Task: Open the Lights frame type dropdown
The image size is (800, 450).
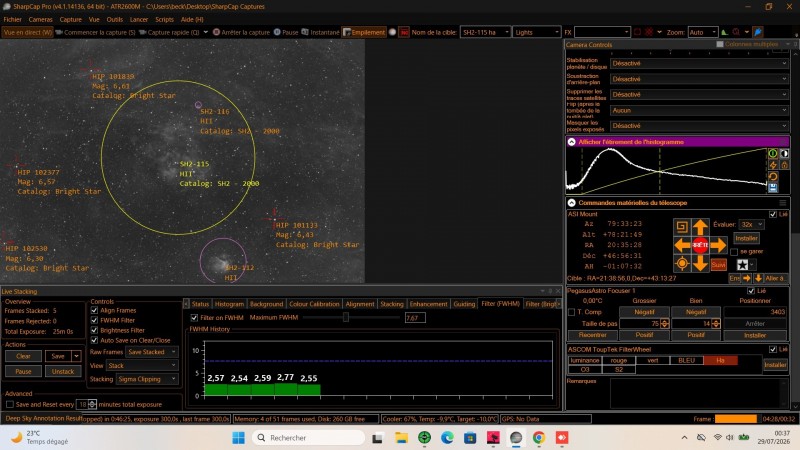Action: coord(537,32)
